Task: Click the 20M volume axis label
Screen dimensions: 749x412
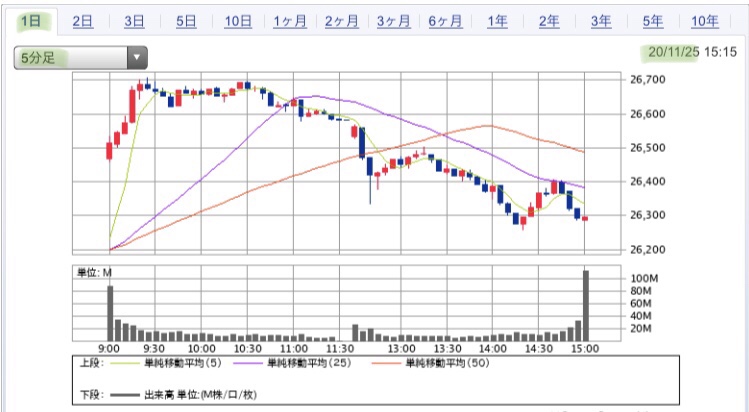Action: [x=642, y=328]
